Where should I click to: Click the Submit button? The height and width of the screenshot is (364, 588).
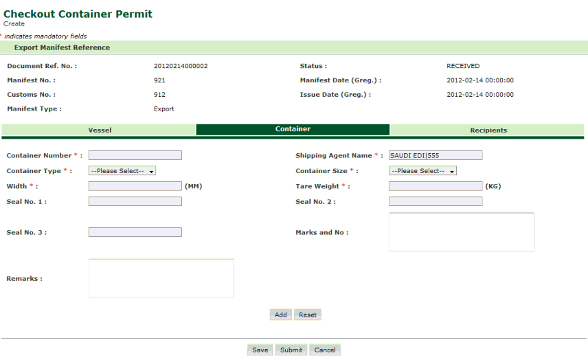[x=291, y=350]
